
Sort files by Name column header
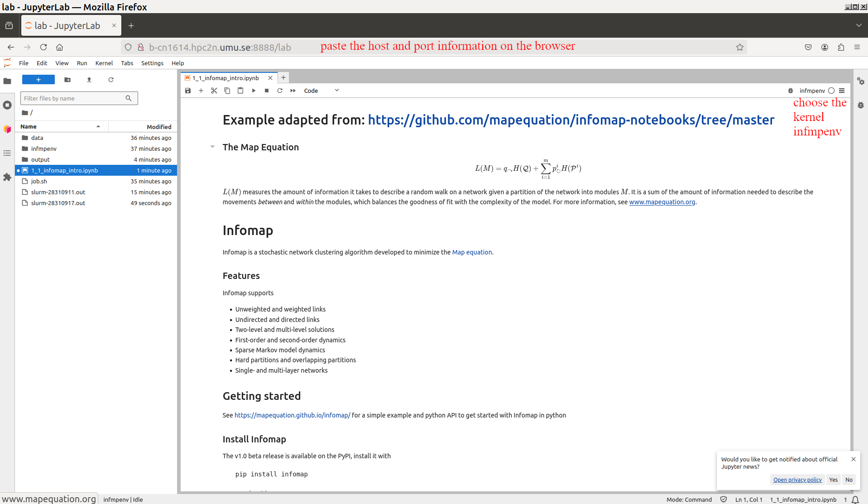point(62,127)
